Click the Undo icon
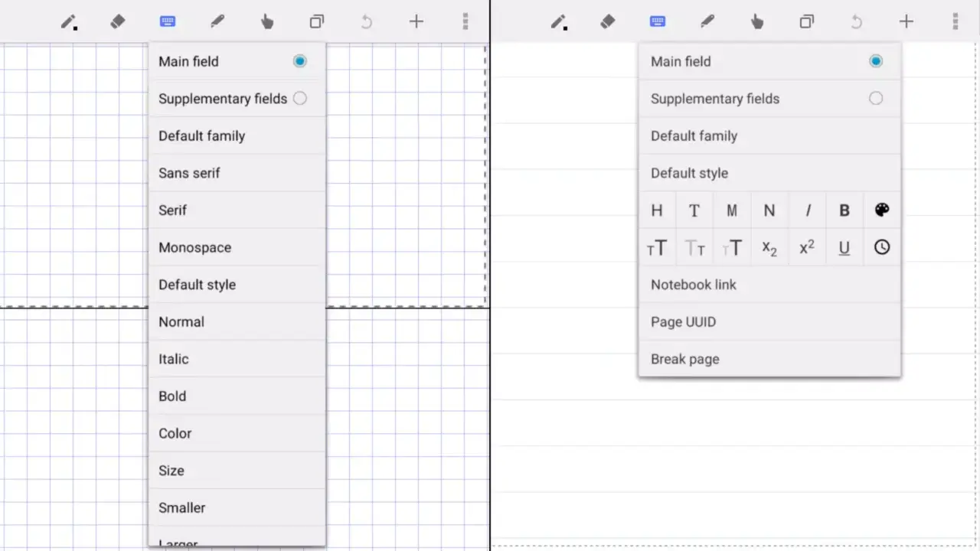The image size is (980, 551). tap(367, 22)
